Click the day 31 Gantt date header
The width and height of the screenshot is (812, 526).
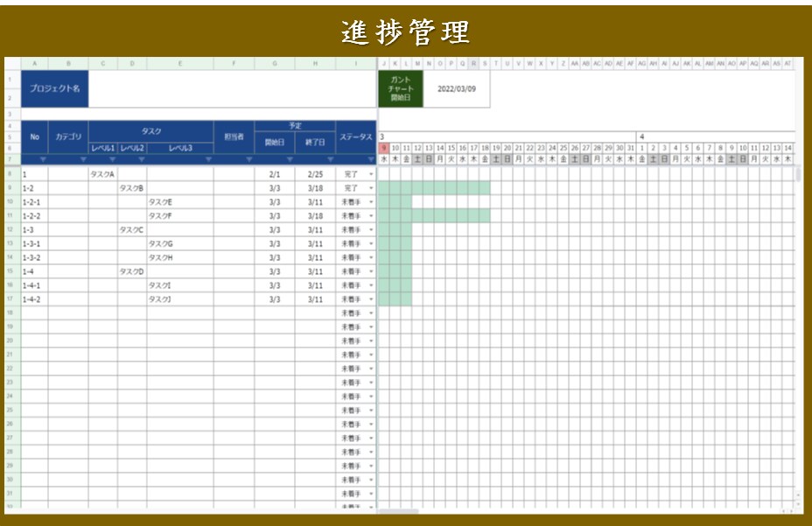630,148
